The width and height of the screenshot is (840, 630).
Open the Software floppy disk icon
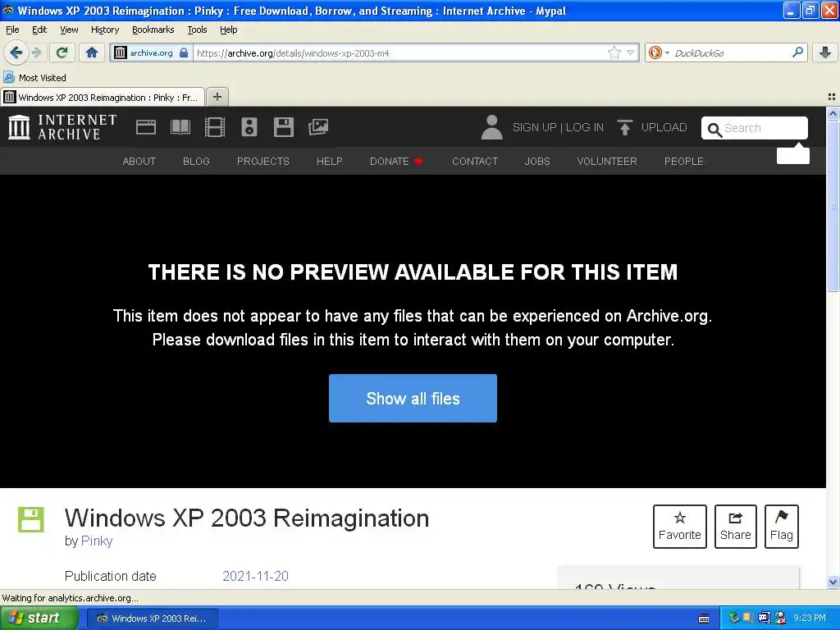pos(283,127)
